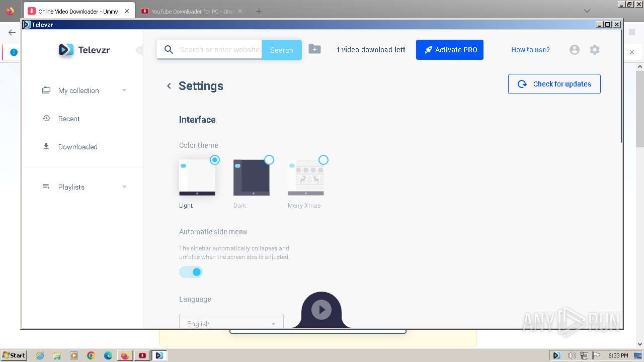Viewport: 644px width, 362px height.
Task: Open Firefox hamburger menu
Action: click(632, 32)
